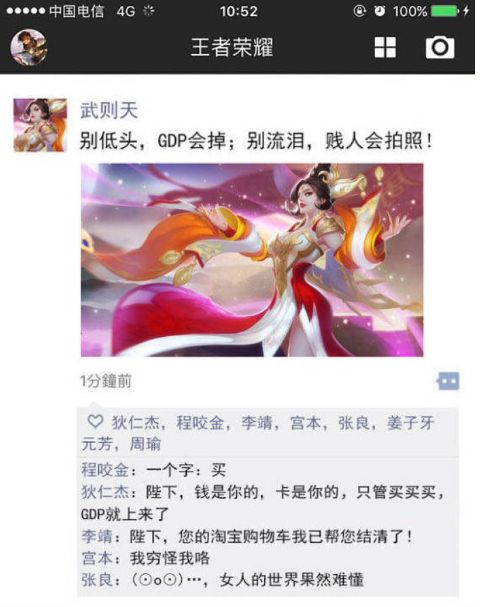Open the comment bubble menu beside 1分鐘前
Image resolution: width=491 pixels, height=607 pixels.
tap(448, 381)
